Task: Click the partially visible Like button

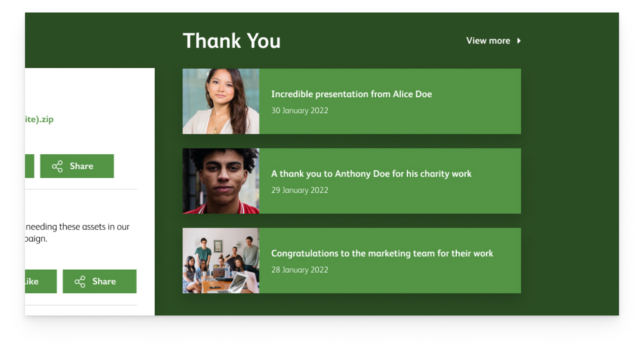Action: [x=41, y=282]
